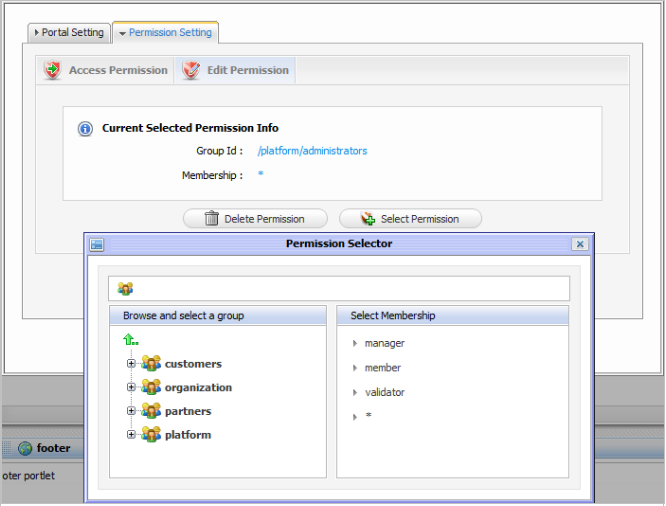
Task: Click the customers group icon
Action: [151, 364]
